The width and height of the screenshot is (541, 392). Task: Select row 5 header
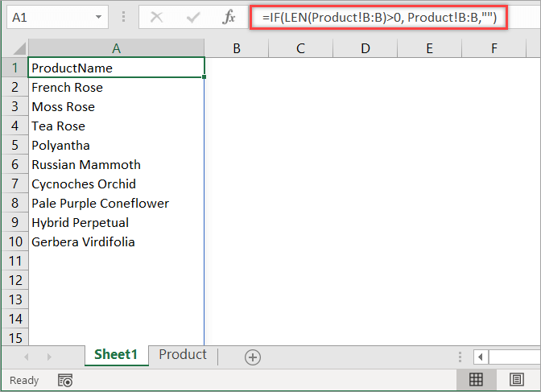pyautogui.click(x=14, y=145)
